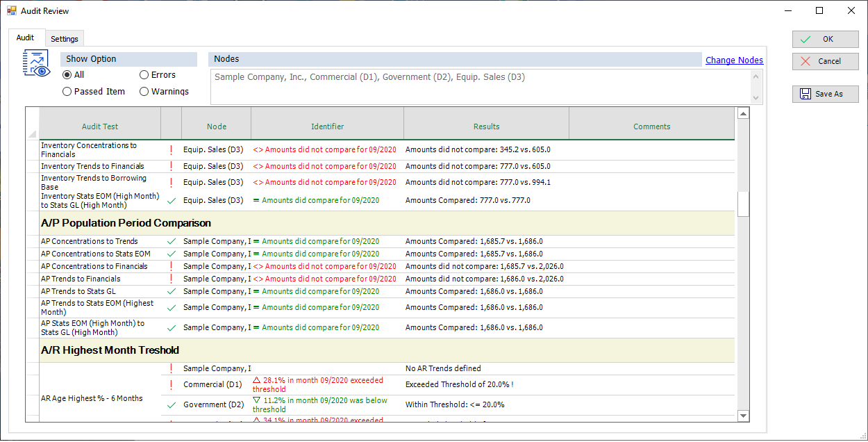Choose the Warnings show option
The image size is (868, 442).
[x=144, y=92]
